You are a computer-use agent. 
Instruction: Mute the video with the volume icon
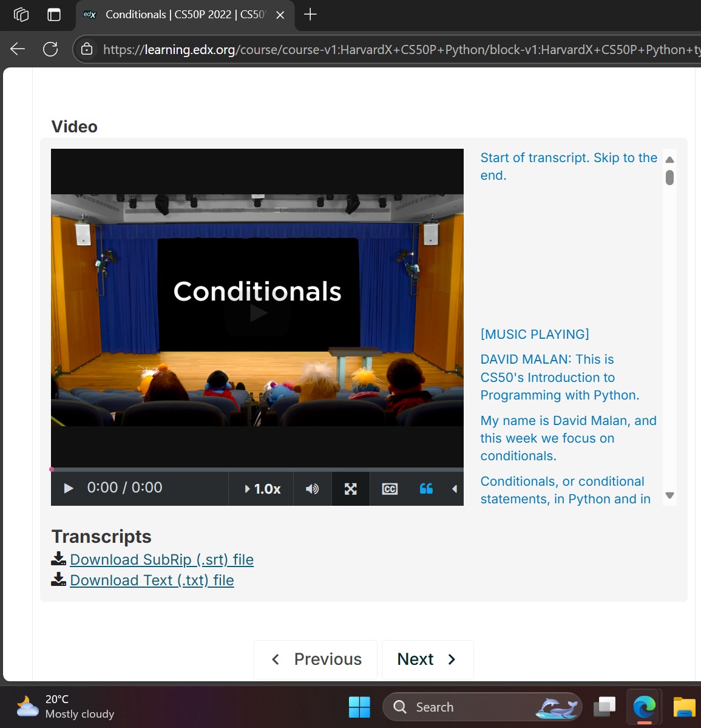click(312, 489)
